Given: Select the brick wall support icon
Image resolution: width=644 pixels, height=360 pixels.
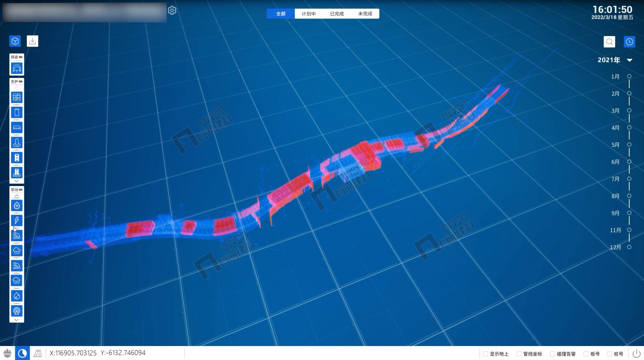Looking at the screenshot, I should pos(17,97).
